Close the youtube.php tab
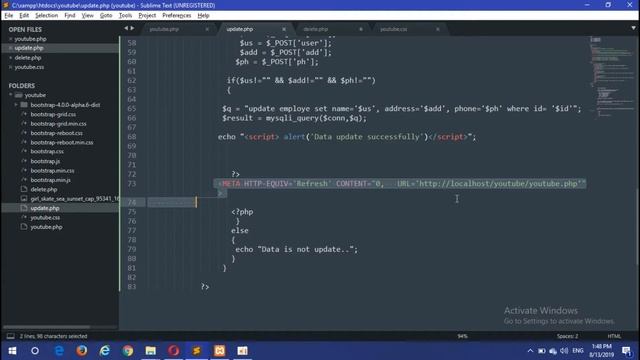The width and height of the screenshot is (640, 360). 207,29
